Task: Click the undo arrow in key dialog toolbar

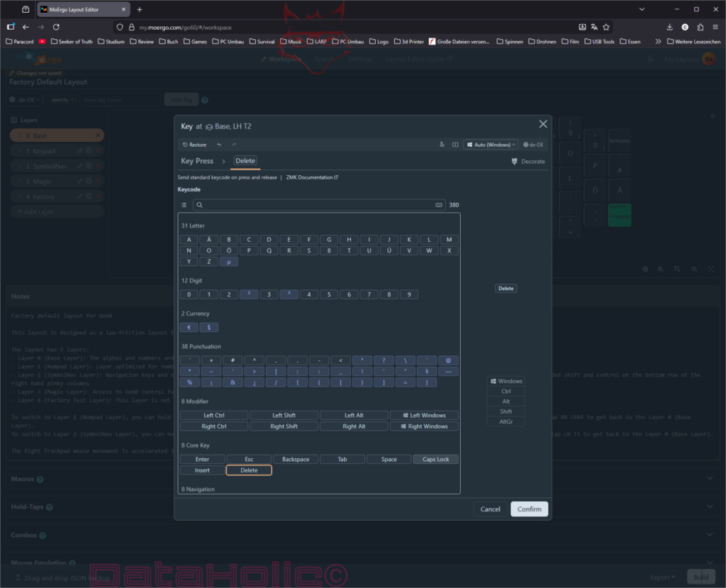Action: [x=219, y=145]
